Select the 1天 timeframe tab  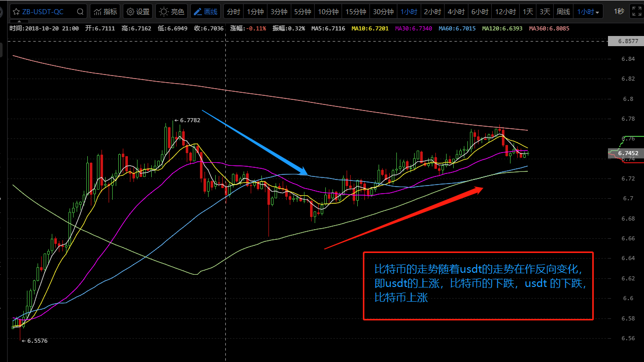point(528,12)
